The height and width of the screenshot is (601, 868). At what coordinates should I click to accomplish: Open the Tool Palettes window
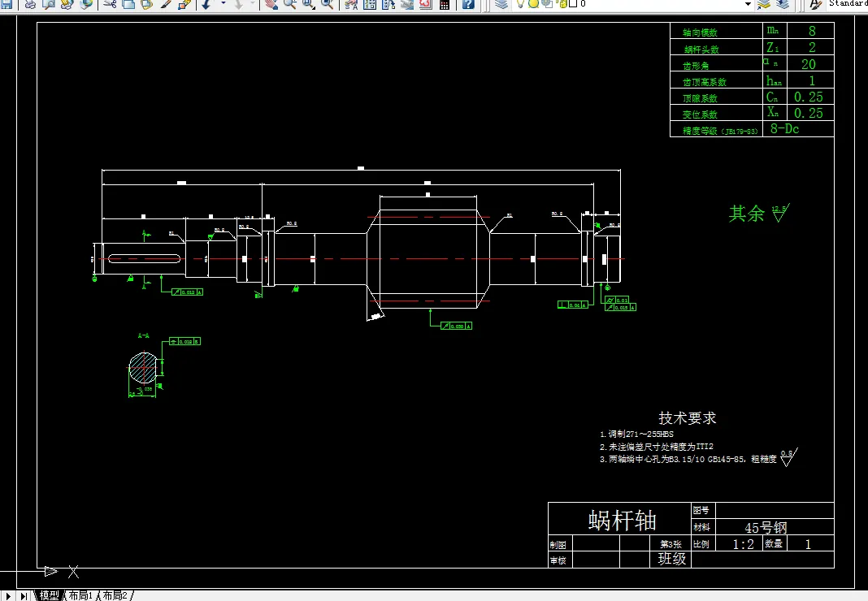click(x=388, y=4)
